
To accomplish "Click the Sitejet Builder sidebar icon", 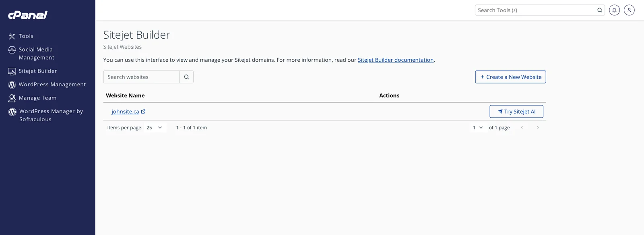I will click(12, 71).
